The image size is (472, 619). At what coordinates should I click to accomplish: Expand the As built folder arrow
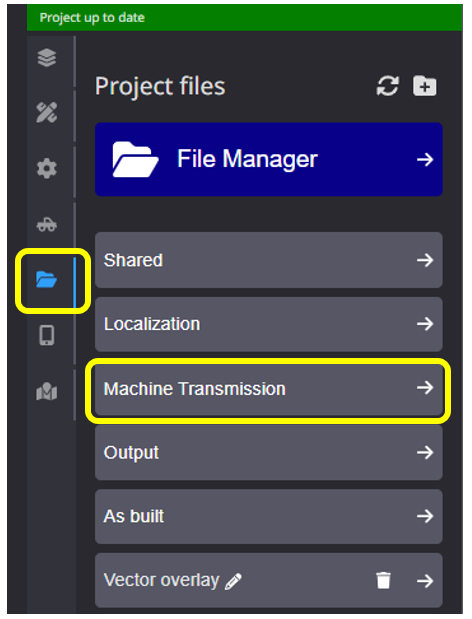[x=425, y=516]
